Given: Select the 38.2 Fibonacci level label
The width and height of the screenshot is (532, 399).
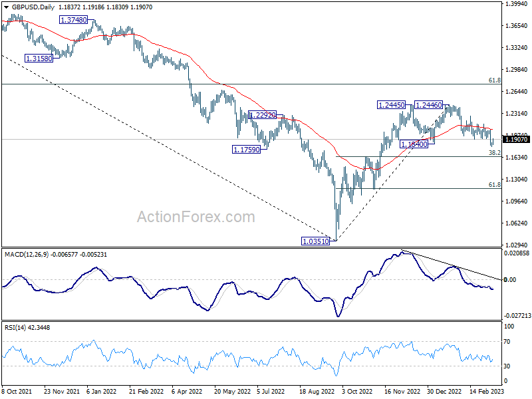Looking at the screenshot, I should tap(494, 153).
